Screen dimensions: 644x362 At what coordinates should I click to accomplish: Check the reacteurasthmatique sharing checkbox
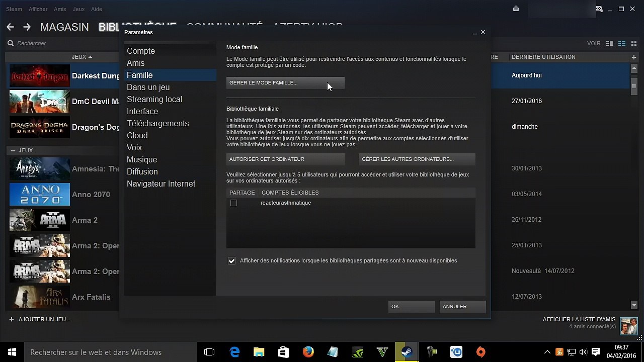pos(233,203)
